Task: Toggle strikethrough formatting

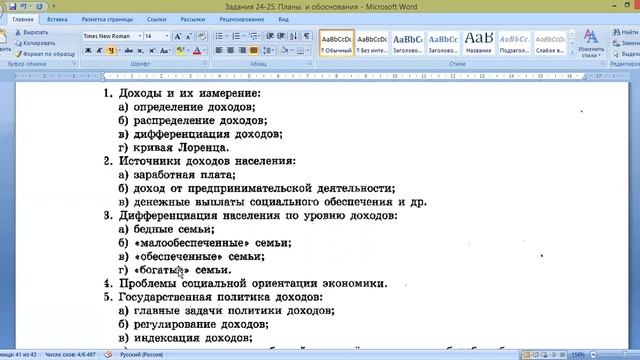Action: (129, 51)
